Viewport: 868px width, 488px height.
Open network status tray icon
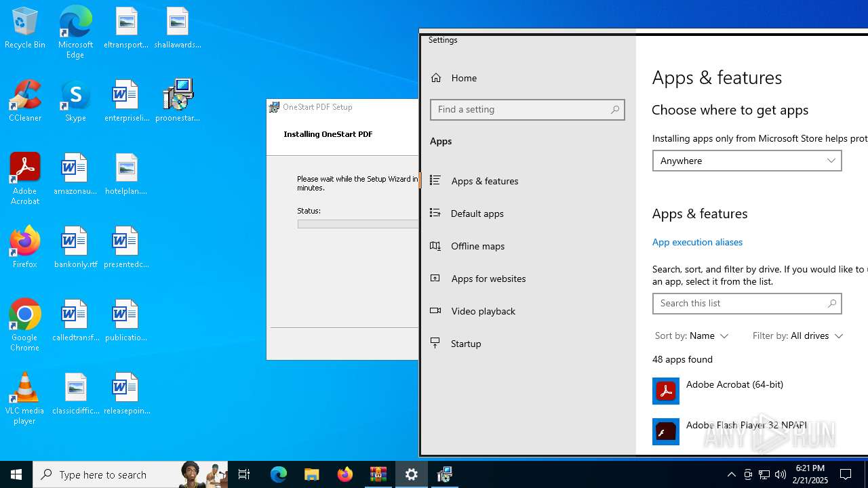coord(764,474)
